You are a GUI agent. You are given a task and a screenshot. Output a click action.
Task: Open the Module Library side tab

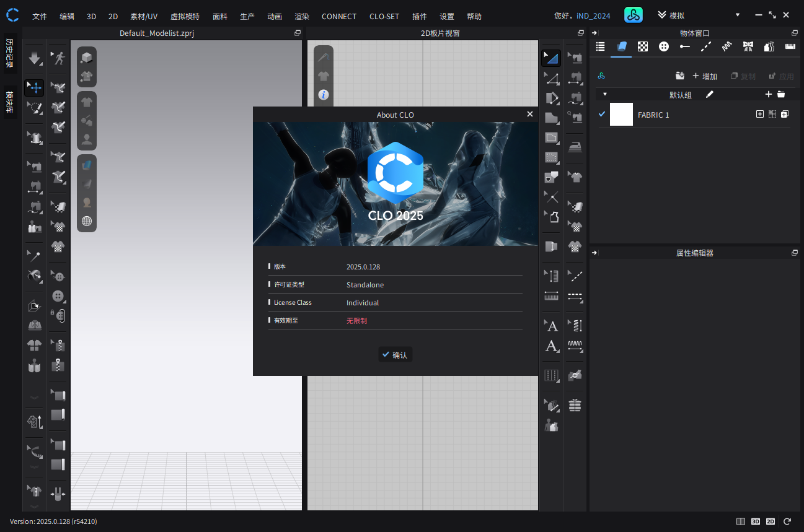tap(9, 102)
